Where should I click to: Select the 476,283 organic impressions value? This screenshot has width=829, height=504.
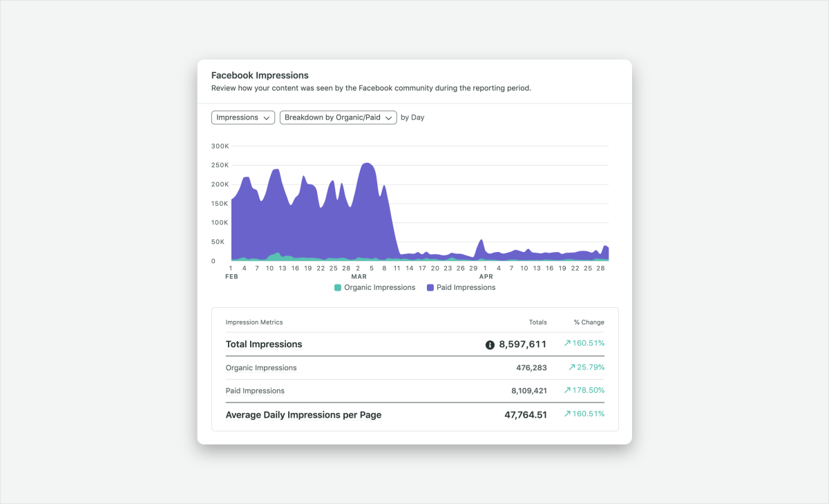pos(531,368)
